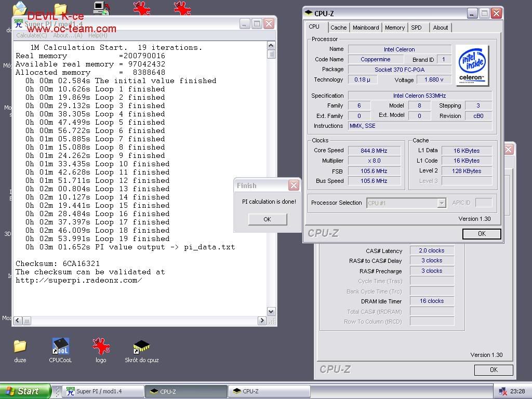Click the taskbar clock showing 23:28
Viewport: 532px width, 399px height.
pos(517,391)
